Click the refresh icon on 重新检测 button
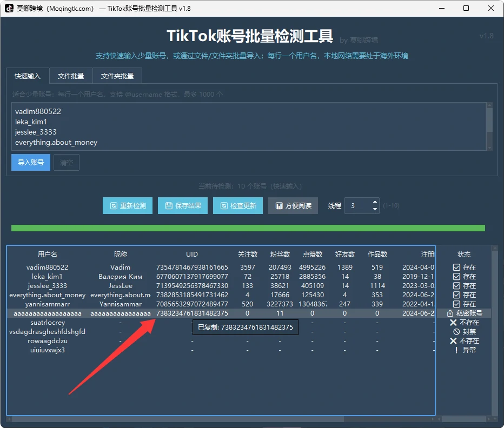The image size is (504, 428). point(114,206)
